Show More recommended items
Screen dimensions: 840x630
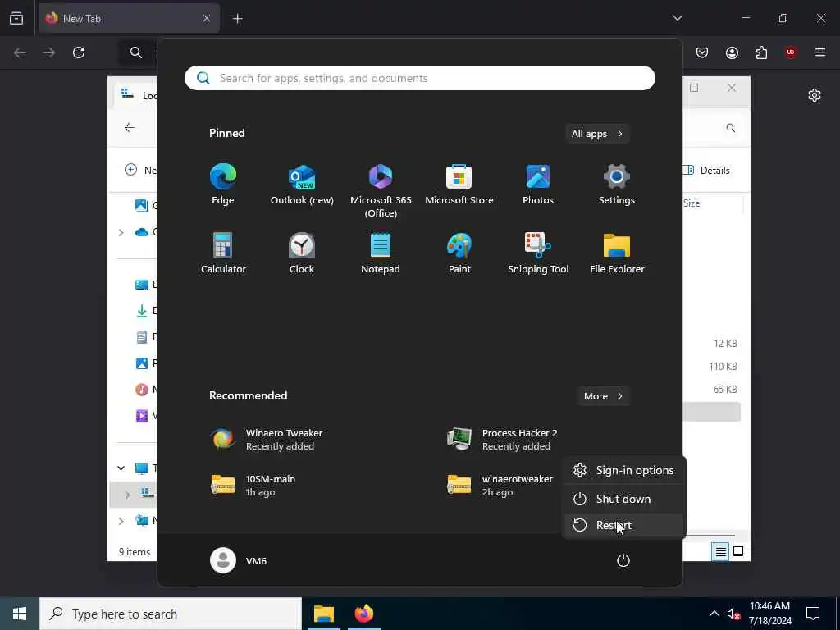603,396
